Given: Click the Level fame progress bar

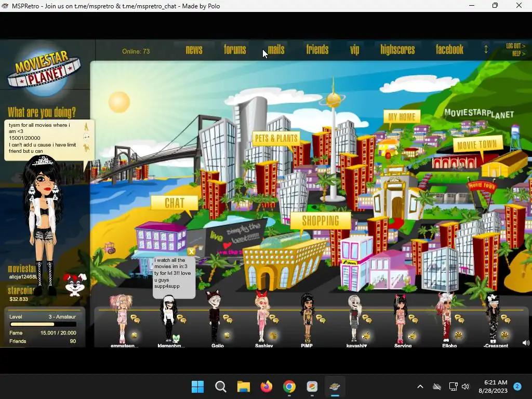Looking at the screenshot, I should (x=43, y=324).
